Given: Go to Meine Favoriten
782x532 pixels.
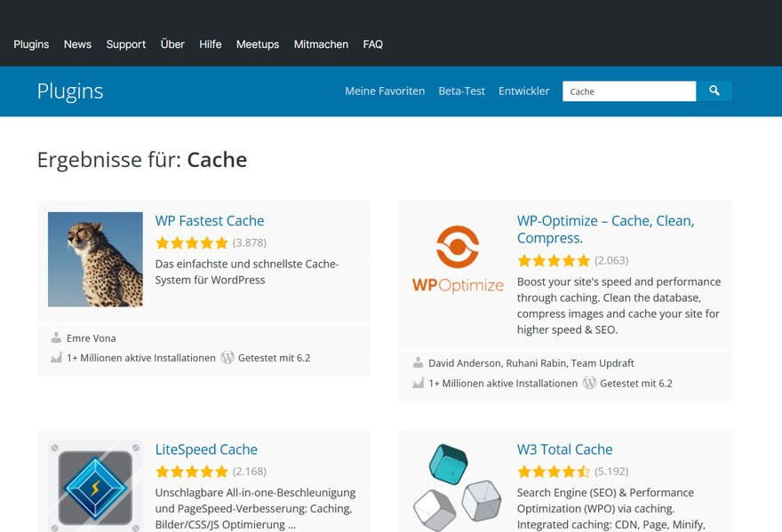Looking at the screenshot, I should click(x=385, y=91).
